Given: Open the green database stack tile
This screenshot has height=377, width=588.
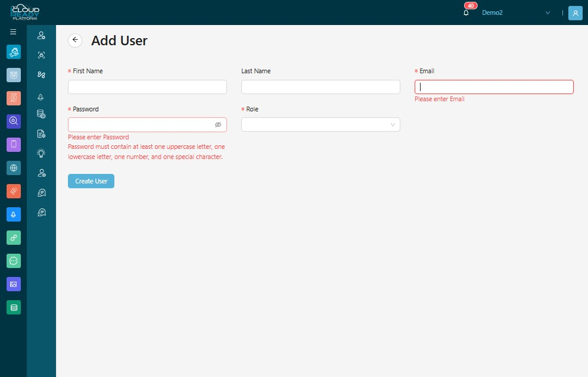Looking at the screenshot, I should pos(14,308).
